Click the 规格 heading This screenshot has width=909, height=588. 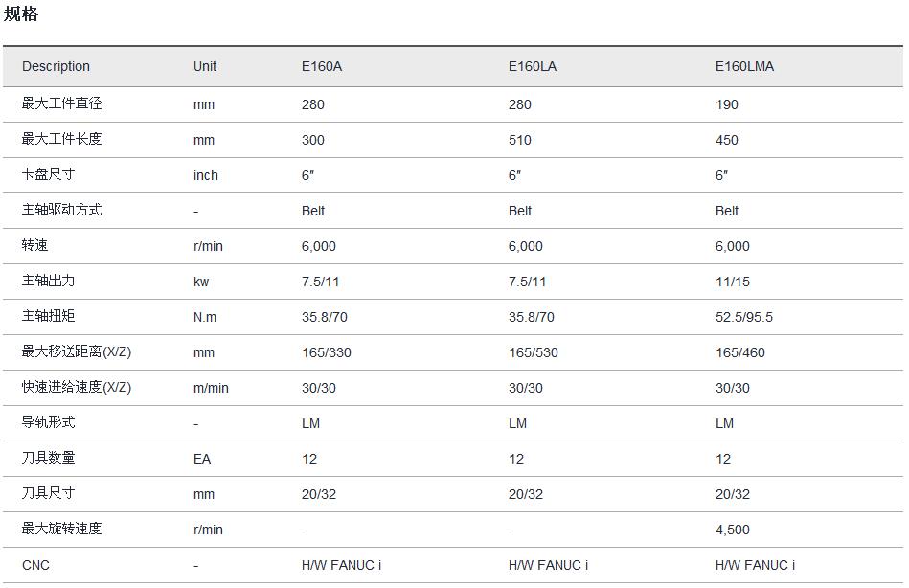[21, 14]
